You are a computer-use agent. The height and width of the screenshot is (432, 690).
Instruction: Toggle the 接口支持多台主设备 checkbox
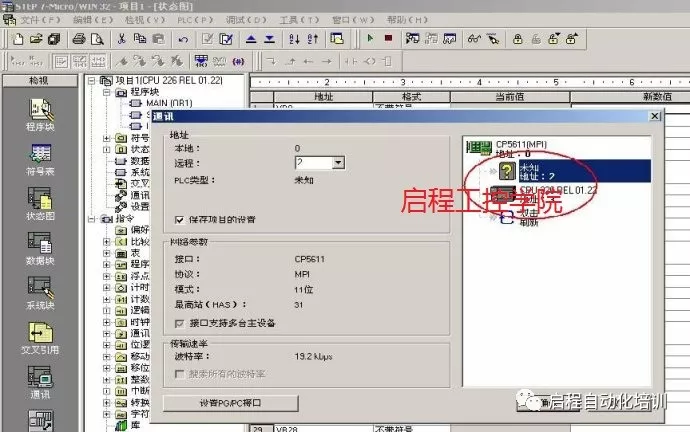(x=180, y=323)
